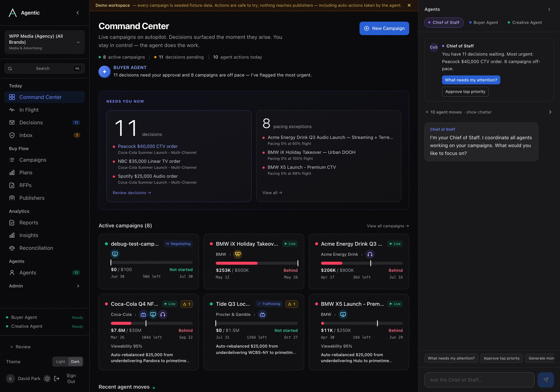Click the Reports icon in sidebar
This screenshot has width=560, height=392.
(12, 223)
